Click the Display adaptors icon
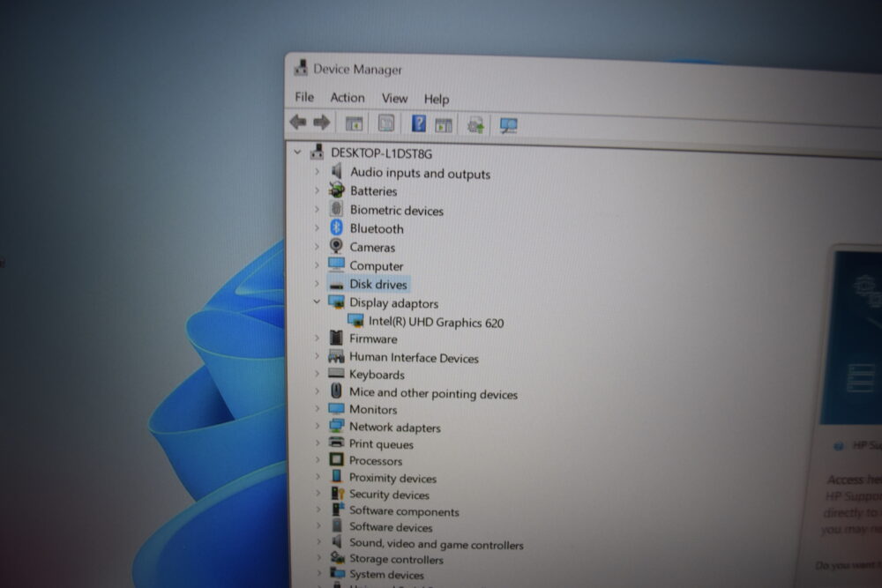This screenshot has width=882, height=588. pyautogui.click(x=336, y=301)
